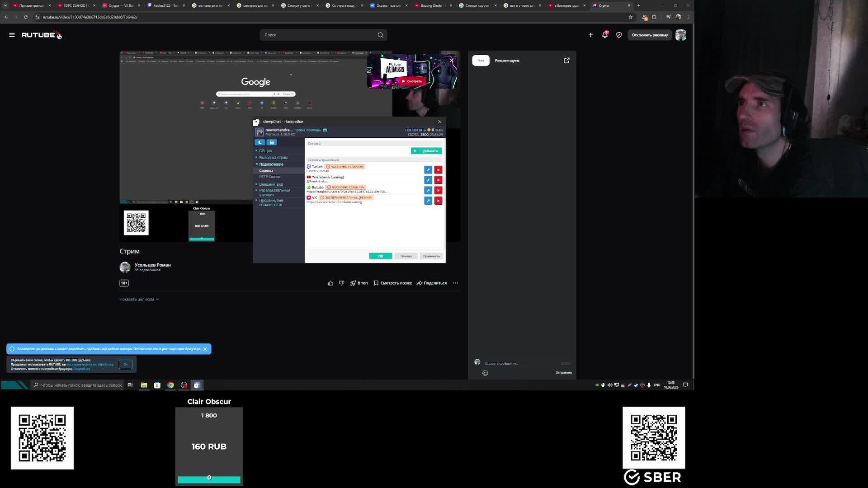Delete the YouTube service
868x488 pixels.
(438, 180)
